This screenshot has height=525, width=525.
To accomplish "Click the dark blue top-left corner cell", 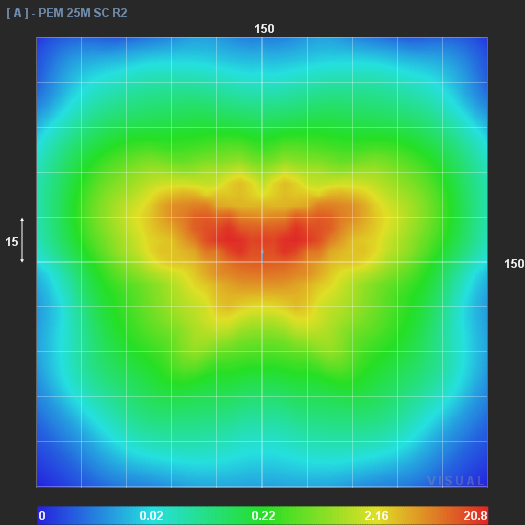I will [59, 60].
